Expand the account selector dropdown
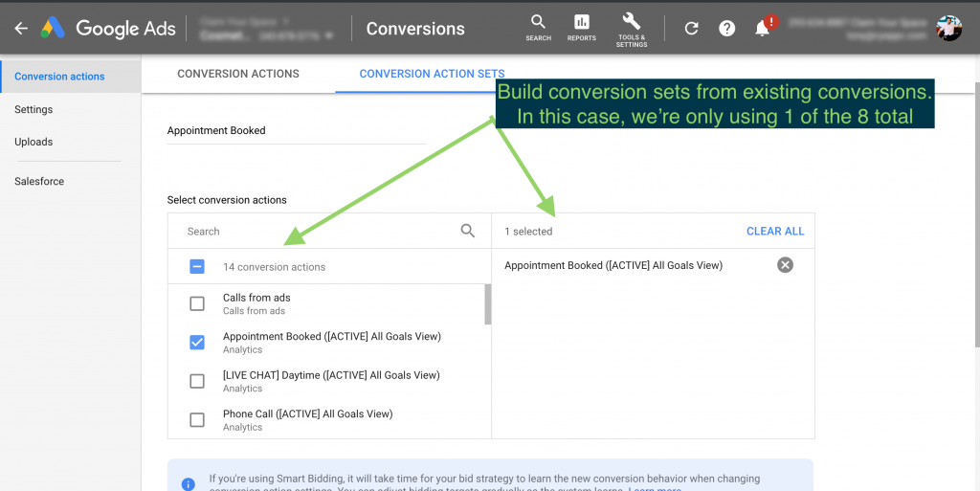The image size is (980, 491). click(329, 36)
